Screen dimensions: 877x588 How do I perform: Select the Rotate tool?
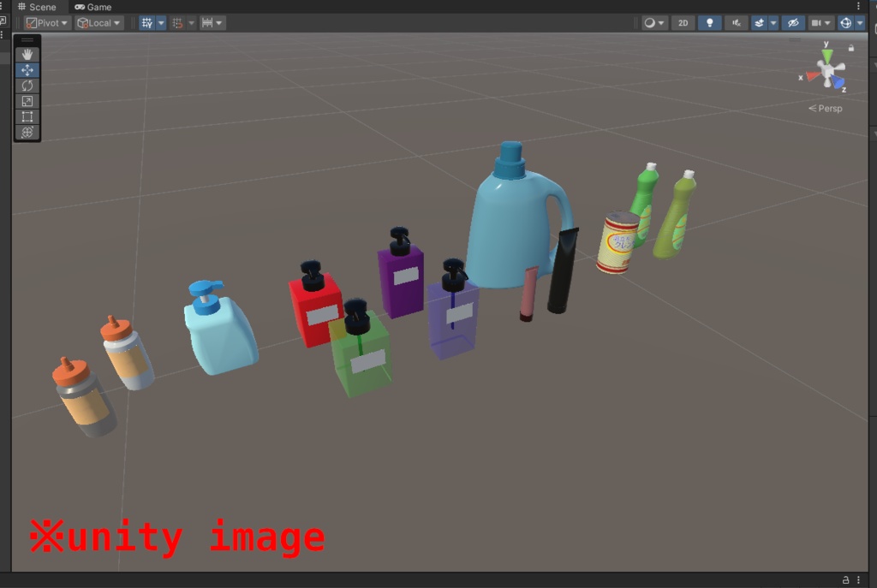27,86
